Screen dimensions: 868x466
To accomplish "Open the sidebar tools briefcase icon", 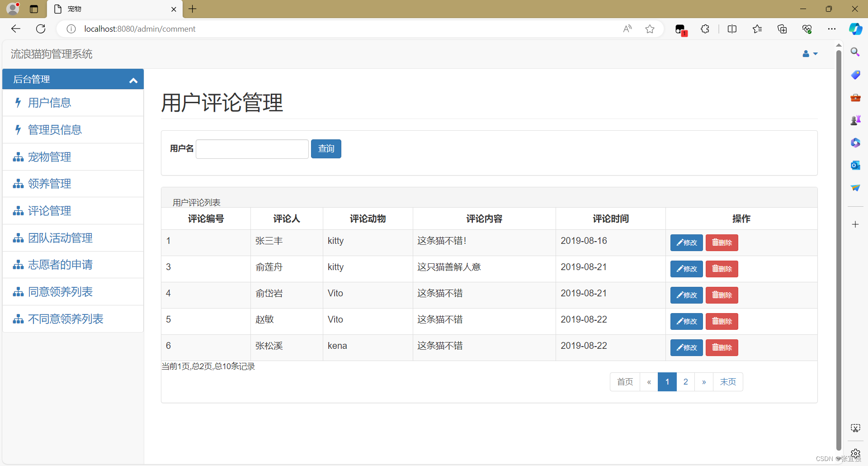I will (x=855, y=97).
